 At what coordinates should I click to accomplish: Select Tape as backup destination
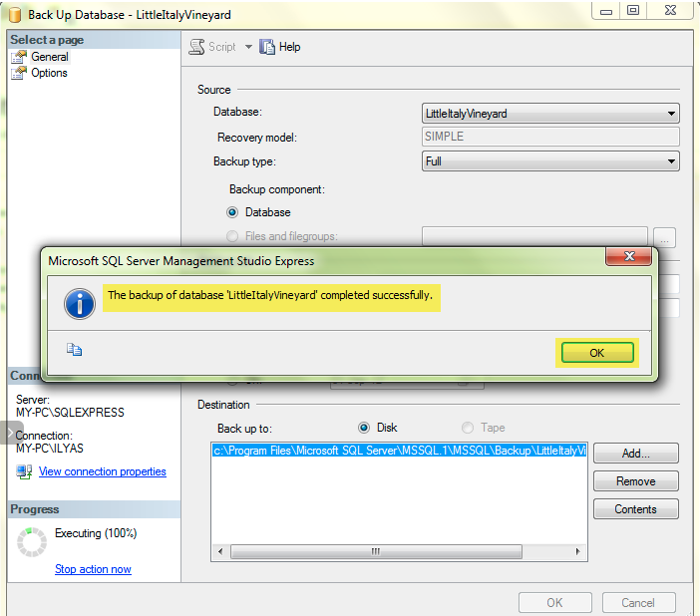pyautogui.click(x=468, y=428)
